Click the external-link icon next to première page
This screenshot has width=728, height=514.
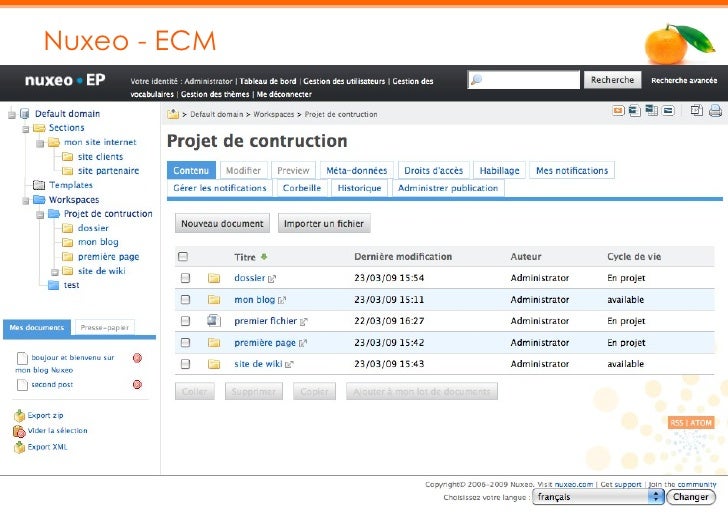coord(303,343)
